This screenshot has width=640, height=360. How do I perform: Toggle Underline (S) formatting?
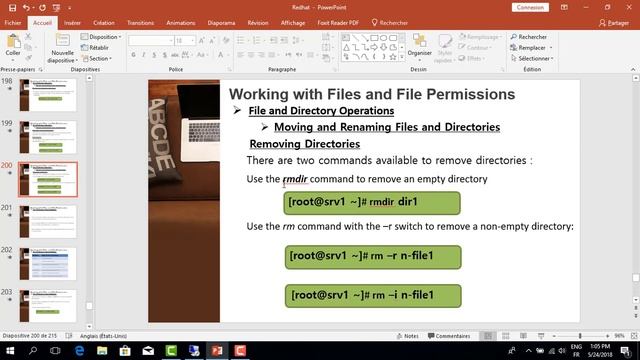[154, 55]
